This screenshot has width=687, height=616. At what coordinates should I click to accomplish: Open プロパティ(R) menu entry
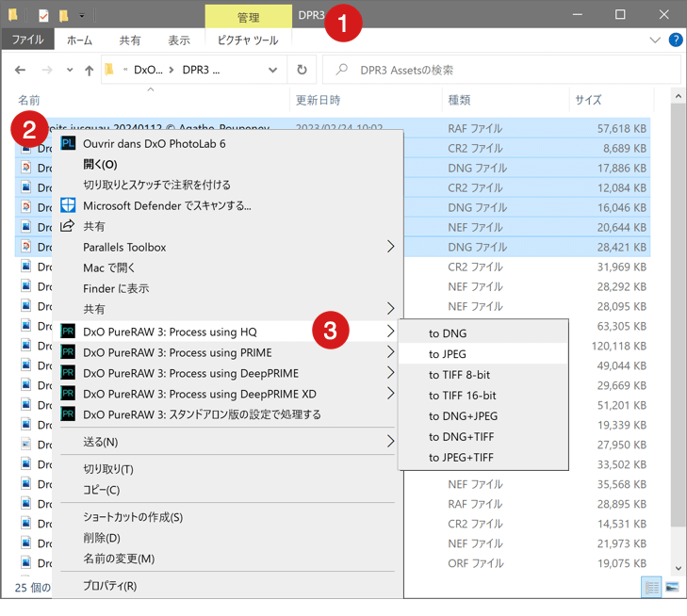[227, 585]
